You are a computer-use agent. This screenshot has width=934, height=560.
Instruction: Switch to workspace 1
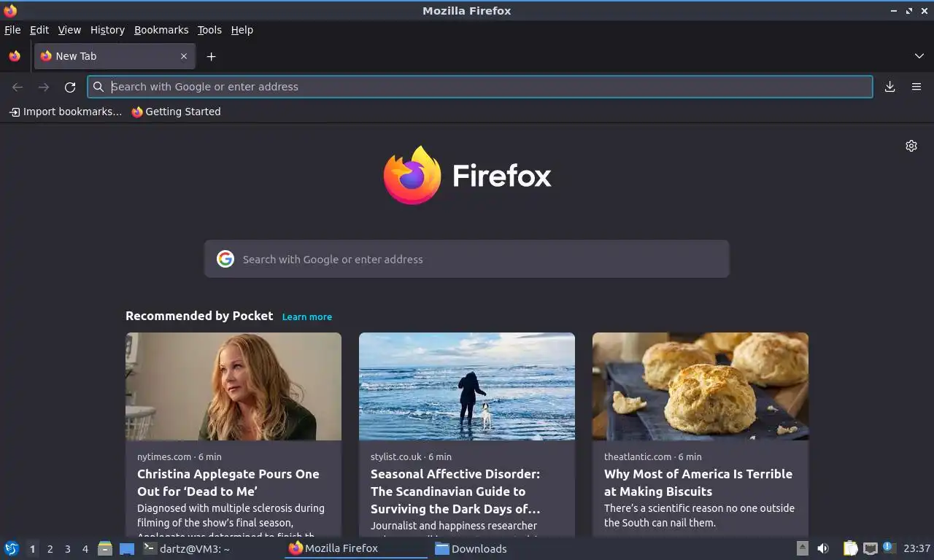[x=32, y=549]
